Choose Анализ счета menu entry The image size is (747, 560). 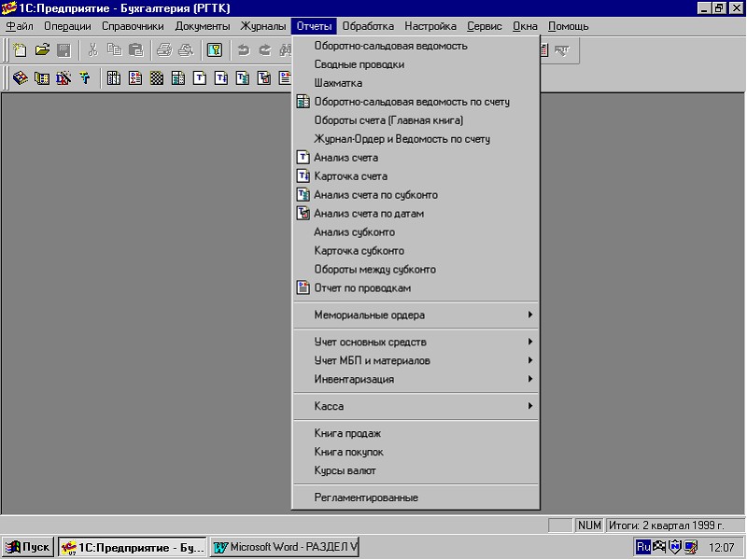pos(416,157)
